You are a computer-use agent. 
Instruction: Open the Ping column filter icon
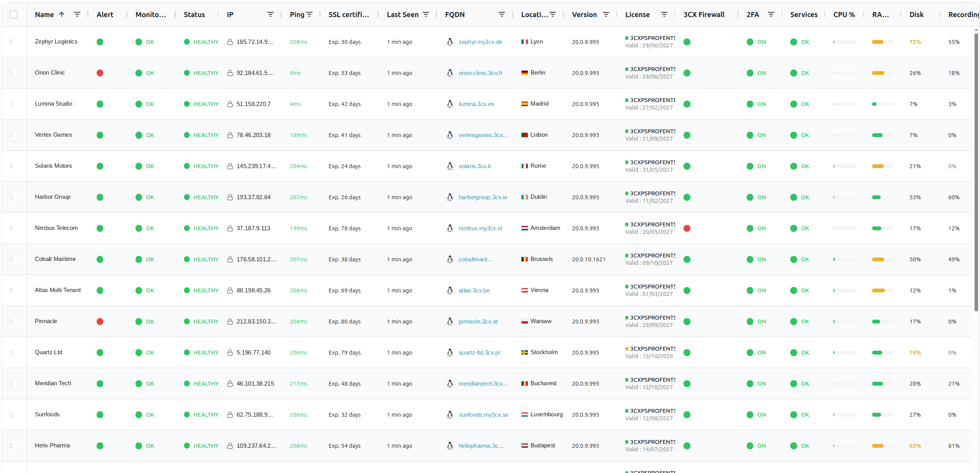coord(309,14)
